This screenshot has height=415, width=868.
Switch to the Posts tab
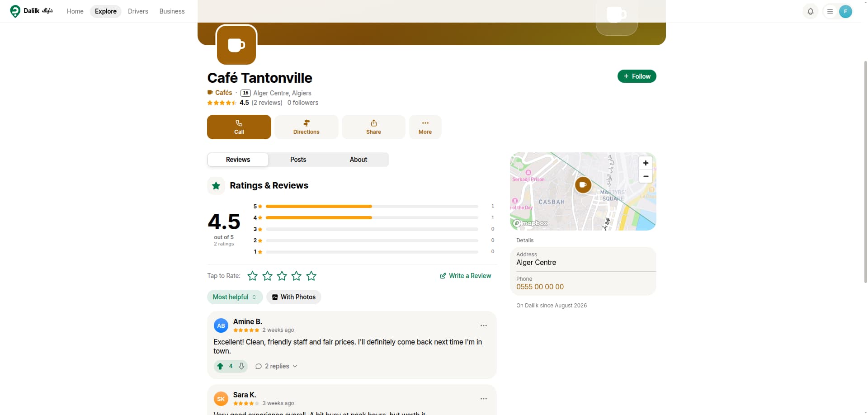pyautogui.click(x=298, y=160)
